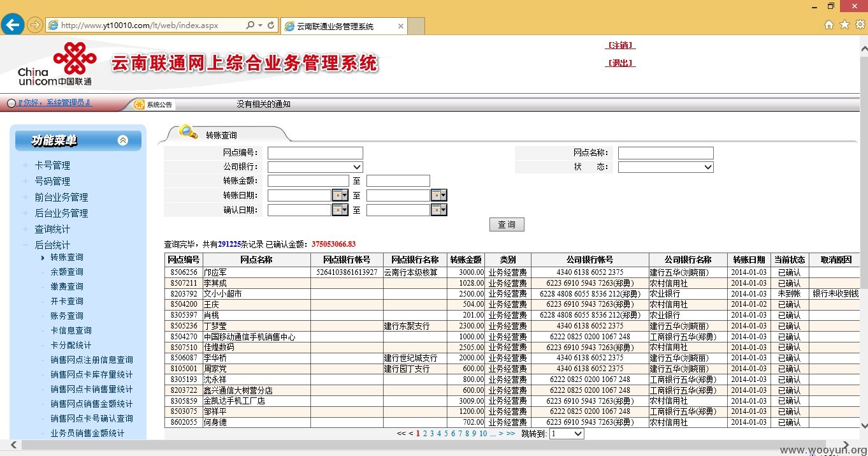Click the 查询 button

point(507,224)
